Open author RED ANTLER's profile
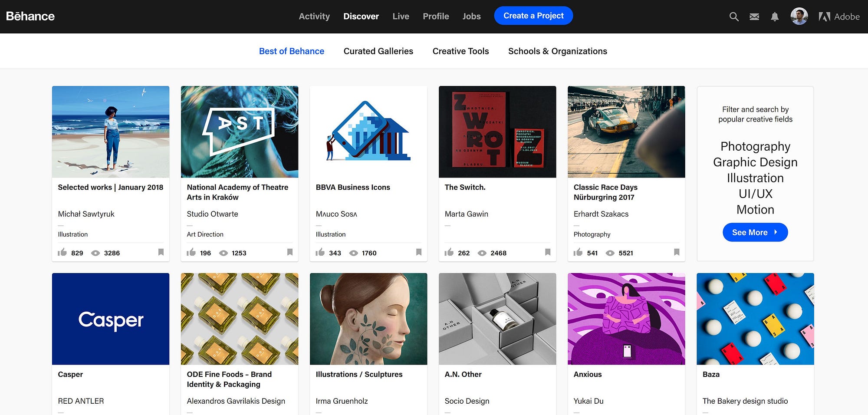Screen dimensions: 868x415 point(81,401)
